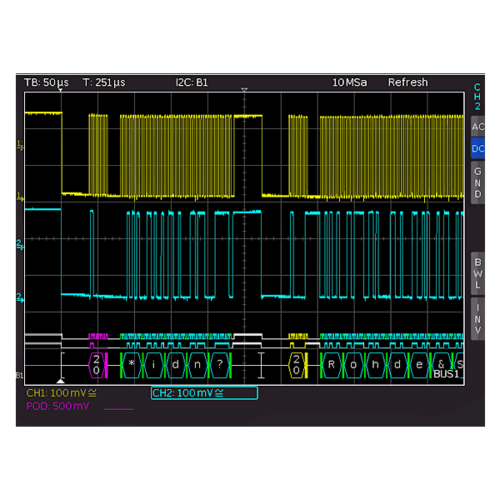
Task: Toggle the BWL bandwidth limit softkey
Action: coord(478,274)
